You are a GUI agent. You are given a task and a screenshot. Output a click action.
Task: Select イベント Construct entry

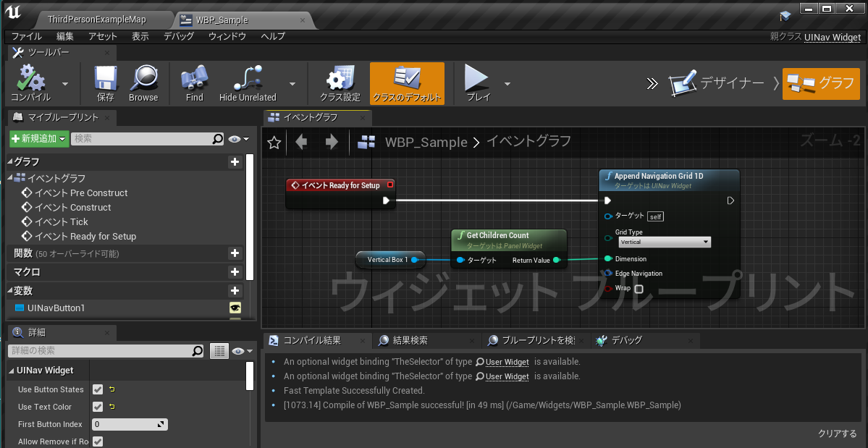point(66,208)
